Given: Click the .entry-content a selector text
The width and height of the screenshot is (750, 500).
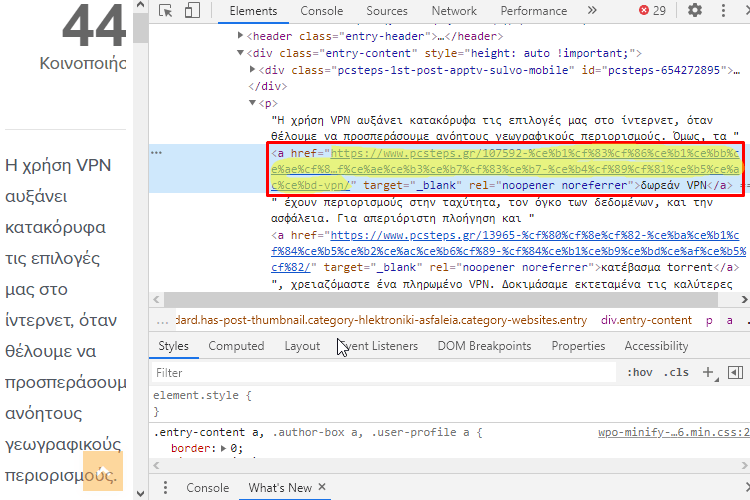Looking at the screenshot, I should tap(209, 433).
